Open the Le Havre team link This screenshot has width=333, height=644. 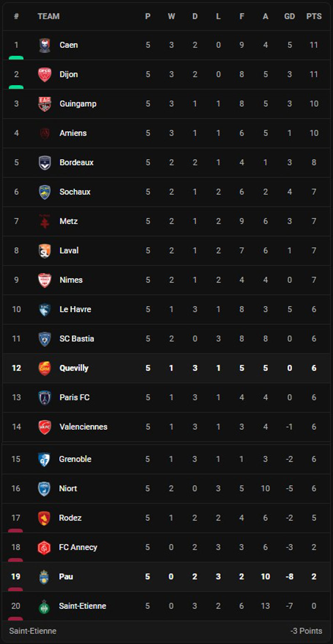tap(75, 309)
